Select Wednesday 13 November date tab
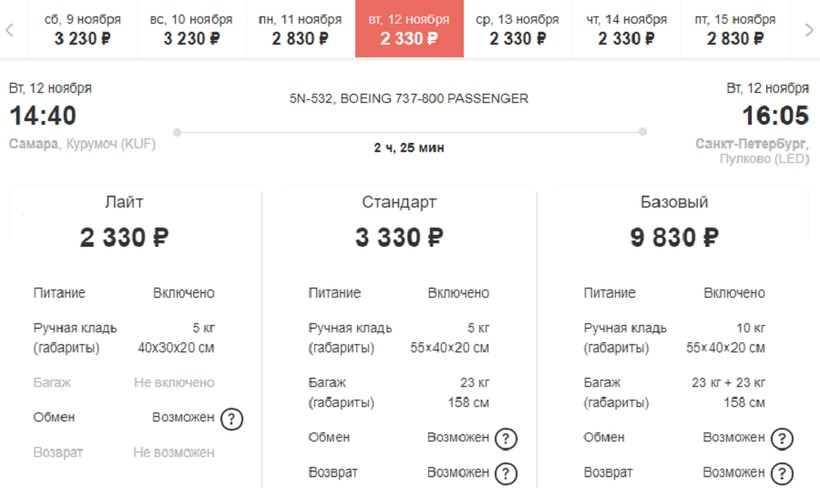 (x=518, y=29)
